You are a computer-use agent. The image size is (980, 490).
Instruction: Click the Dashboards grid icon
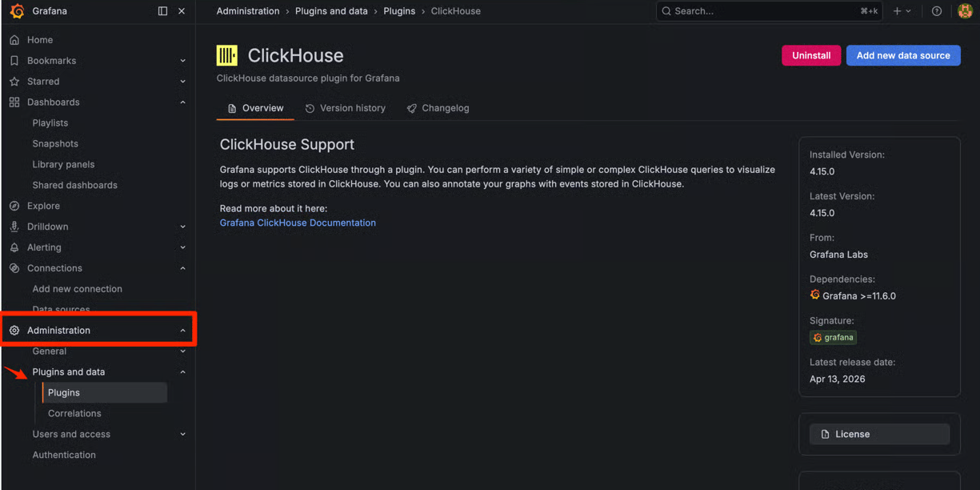click(x=14, y=102)
